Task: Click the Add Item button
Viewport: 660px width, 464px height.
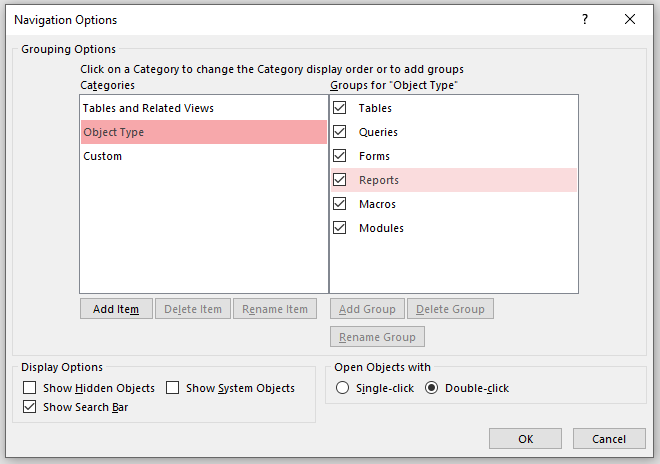Action: pyautogui.click(x=116, y=309)
